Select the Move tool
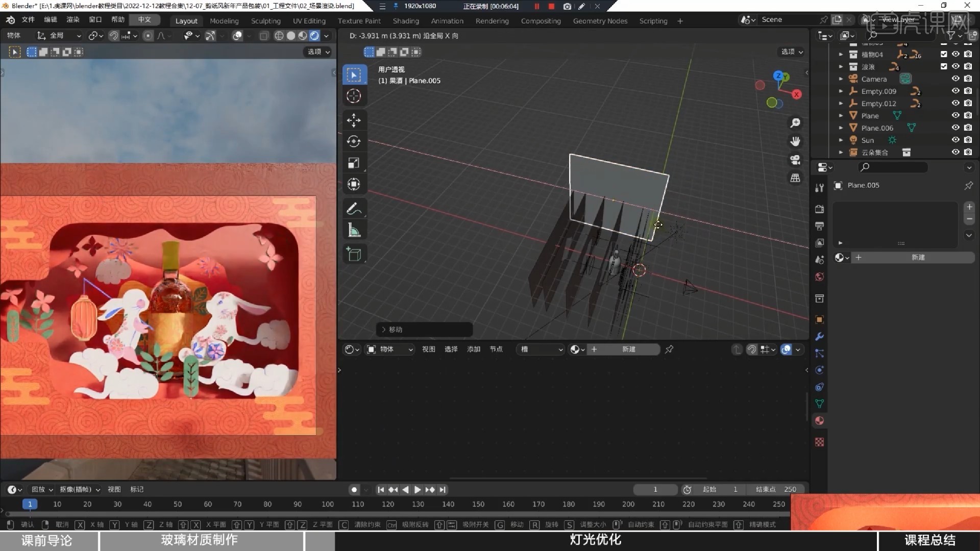The width and height of the screenshot is (980, 551). click(354, 120)
